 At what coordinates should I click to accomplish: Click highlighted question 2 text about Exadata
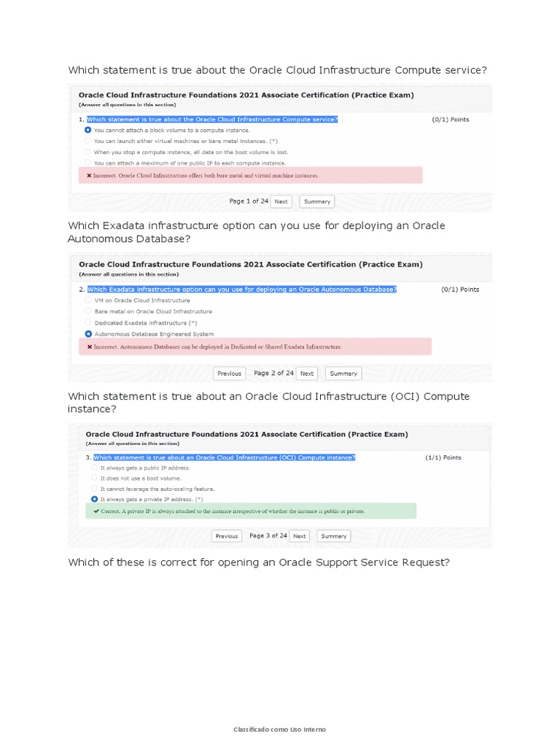click(242, 289)
